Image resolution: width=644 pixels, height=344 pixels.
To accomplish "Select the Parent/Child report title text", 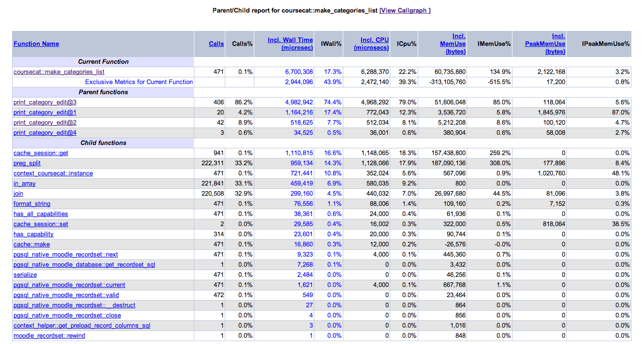I will [x=295, y=10].
